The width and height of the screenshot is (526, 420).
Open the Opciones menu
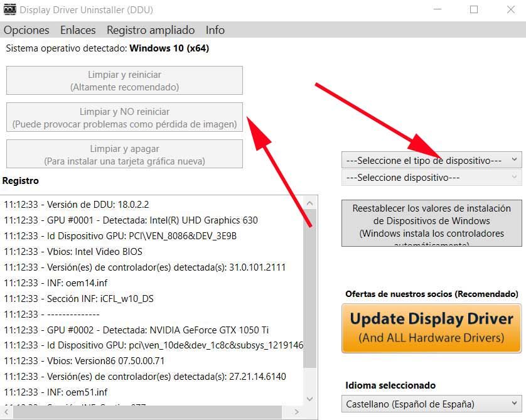26,30
